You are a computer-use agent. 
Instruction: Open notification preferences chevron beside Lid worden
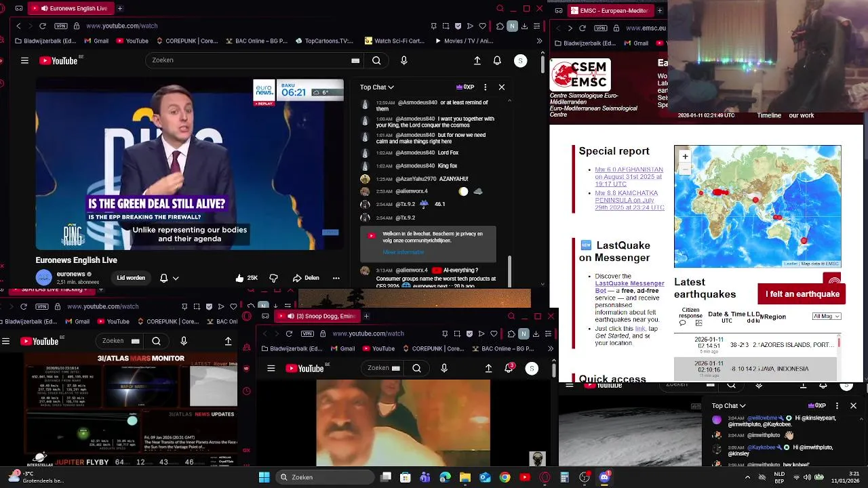(x=176, y=278)
